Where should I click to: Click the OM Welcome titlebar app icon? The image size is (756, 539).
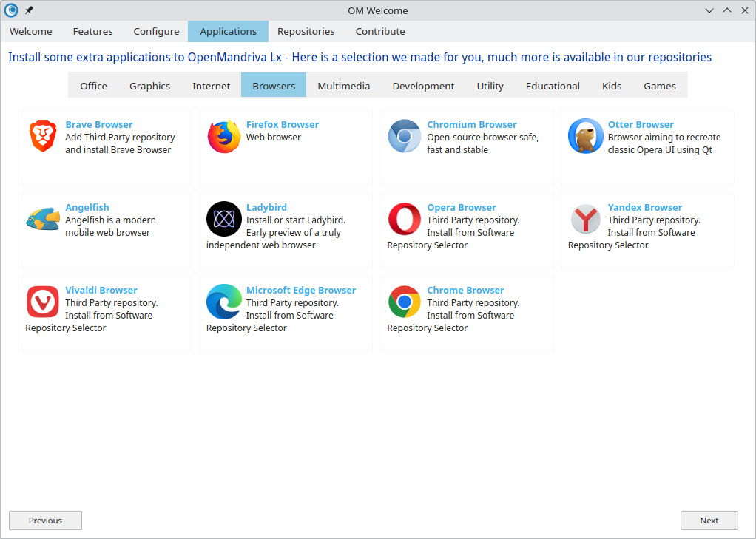[x=11, y=10]
